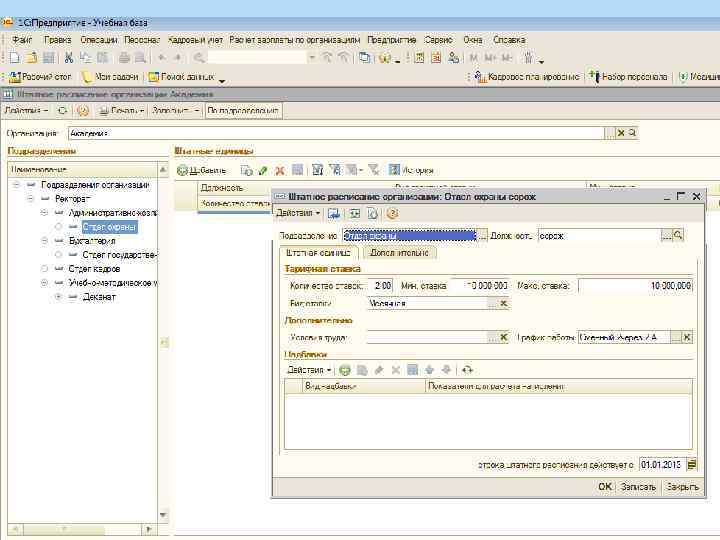Switch to the Дополнительно tab
The image size is (720, 540).
(x=399, y=253)
